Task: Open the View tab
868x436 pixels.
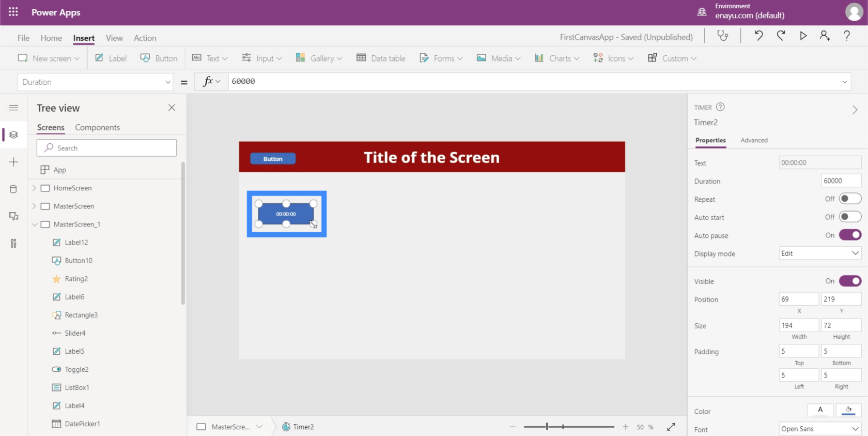Action: [x=114, y=38]
